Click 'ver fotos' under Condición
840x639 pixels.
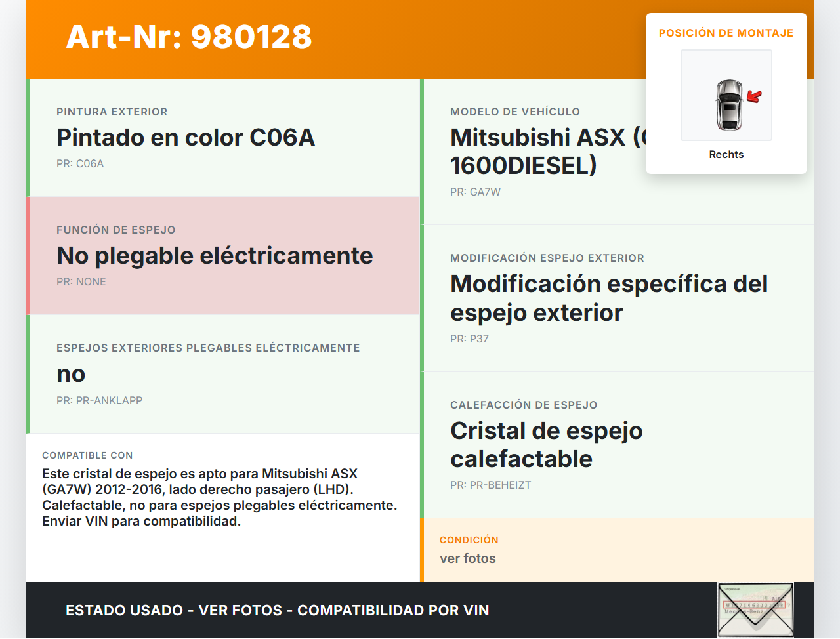(468, 559)
